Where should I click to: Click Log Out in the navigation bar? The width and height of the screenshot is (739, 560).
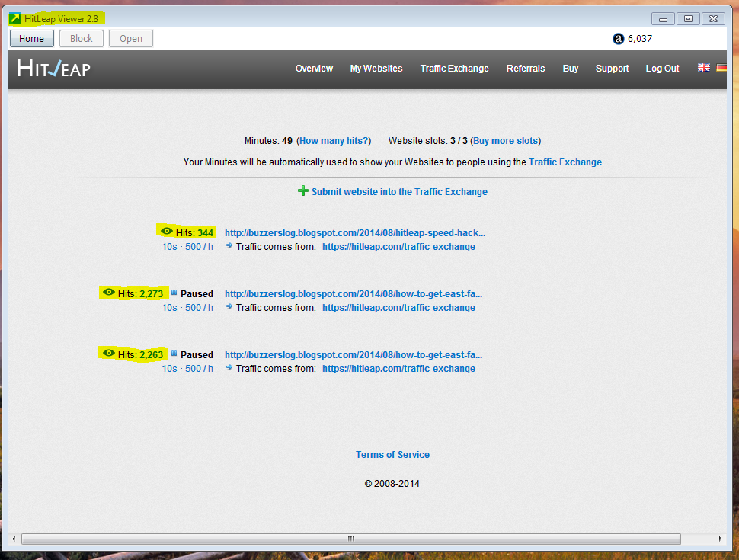(662, 69)
